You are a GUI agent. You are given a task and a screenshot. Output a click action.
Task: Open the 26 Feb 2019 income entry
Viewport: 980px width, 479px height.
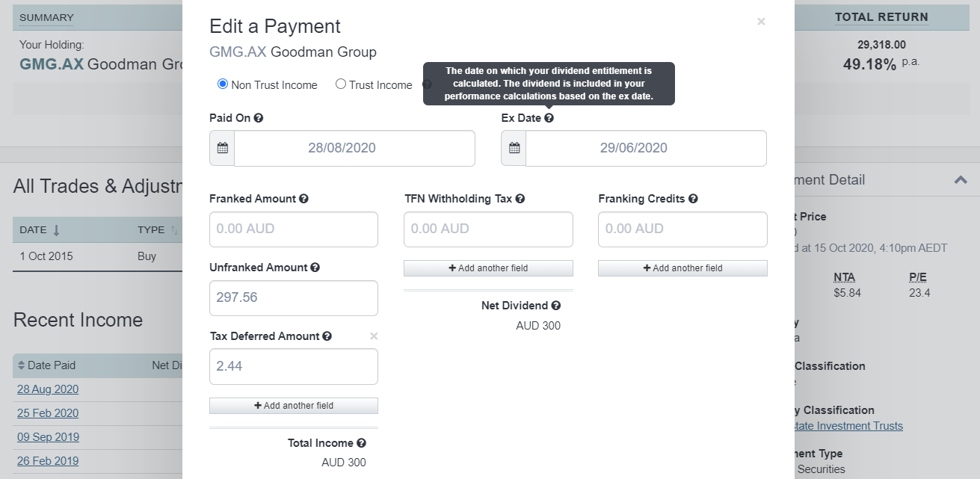[48, 461]
